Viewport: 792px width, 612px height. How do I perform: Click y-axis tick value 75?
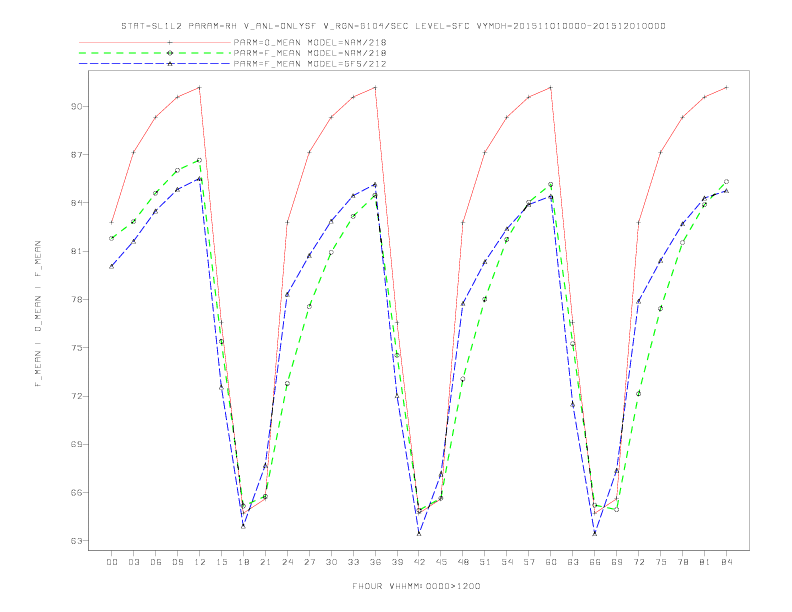[77, 348]
